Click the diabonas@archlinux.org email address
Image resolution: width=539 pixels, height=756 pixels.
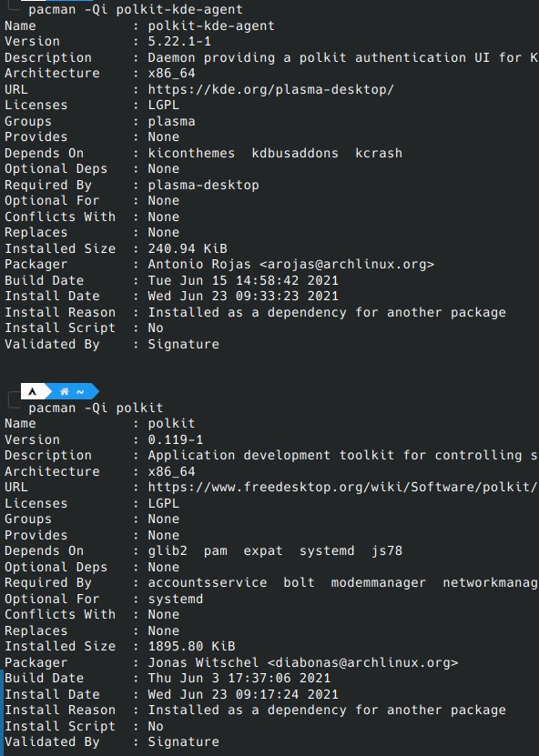[x=362, y=662]
